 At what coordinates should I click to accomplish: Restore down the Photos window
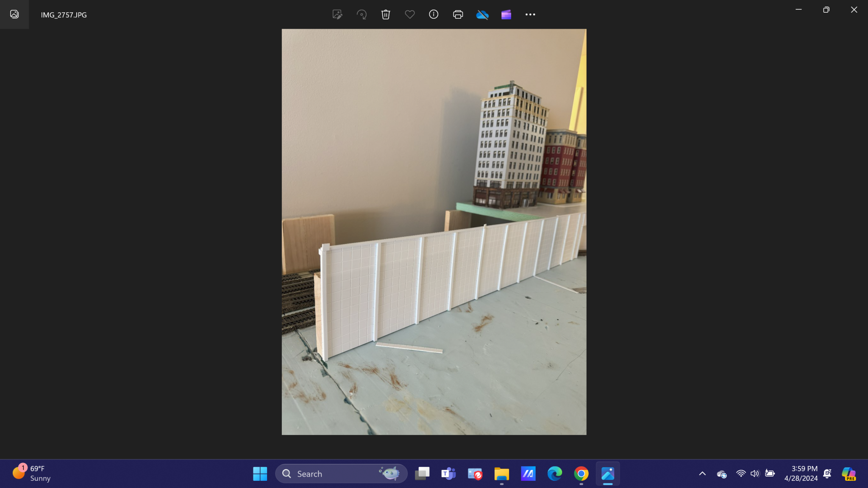826,9
